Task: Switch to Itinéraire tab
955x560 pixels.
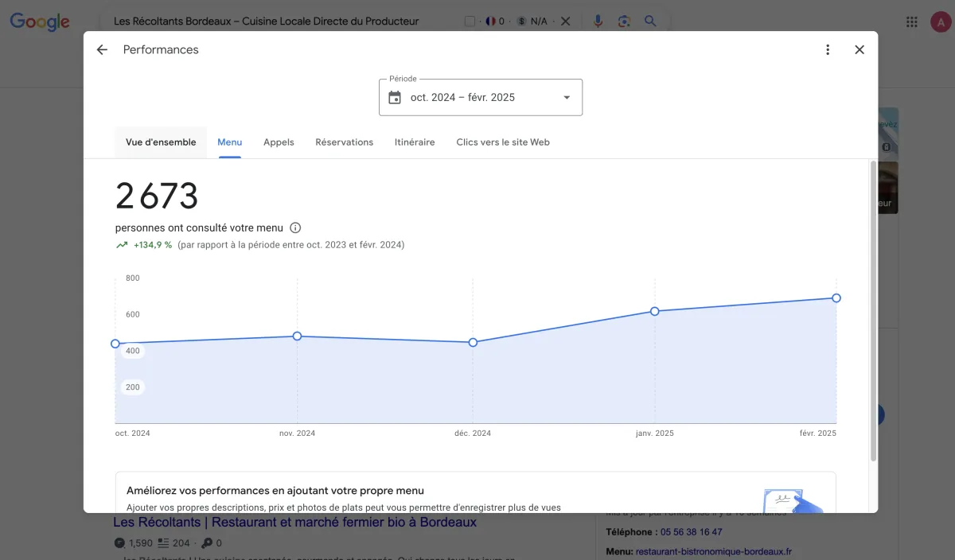Action: tap(415, 142)
